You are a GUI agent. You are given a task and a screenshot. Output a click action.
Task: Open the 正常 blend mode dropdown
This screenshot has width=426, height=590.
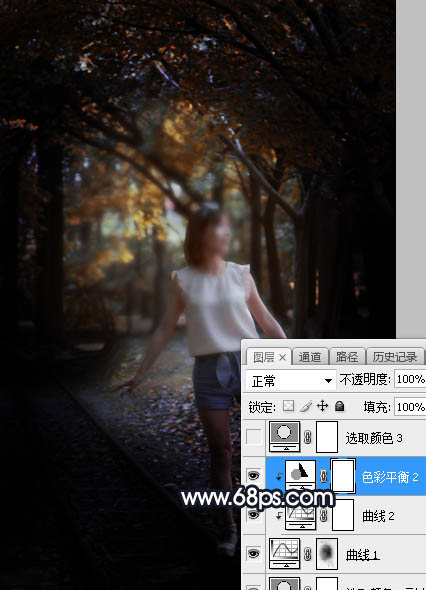pos(291,380)
